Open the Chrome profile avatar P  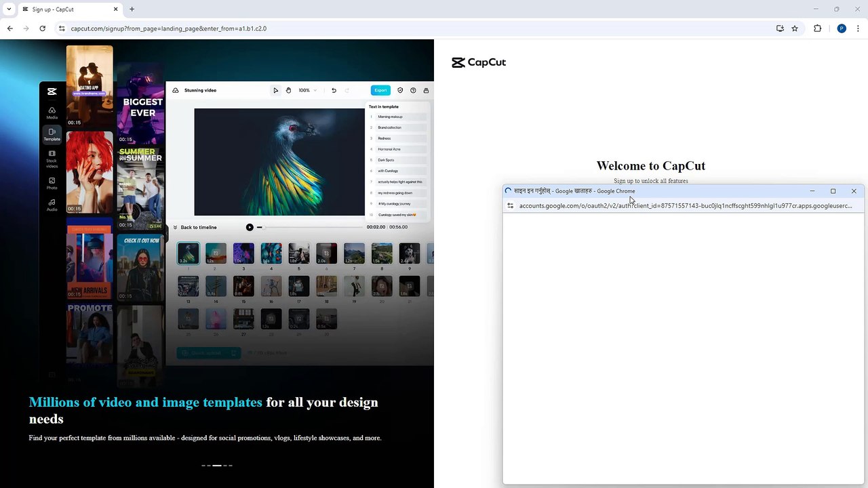coord(842,28)
